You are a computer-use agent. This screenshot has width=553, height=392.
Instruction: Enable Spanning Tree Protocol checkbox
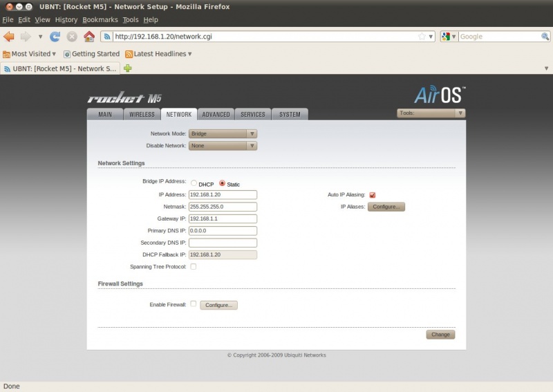(194, 266)
